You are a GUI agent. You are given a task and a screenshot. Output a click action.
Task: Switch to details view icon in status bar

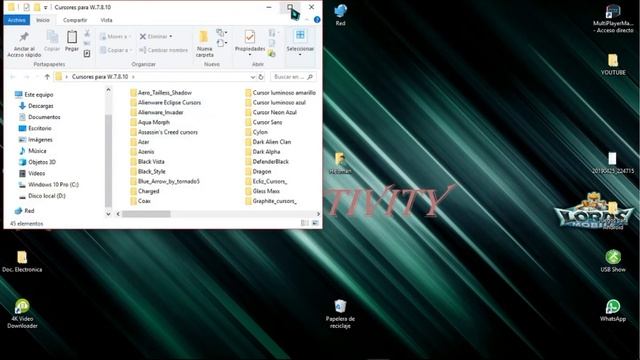tap(304, 223)
